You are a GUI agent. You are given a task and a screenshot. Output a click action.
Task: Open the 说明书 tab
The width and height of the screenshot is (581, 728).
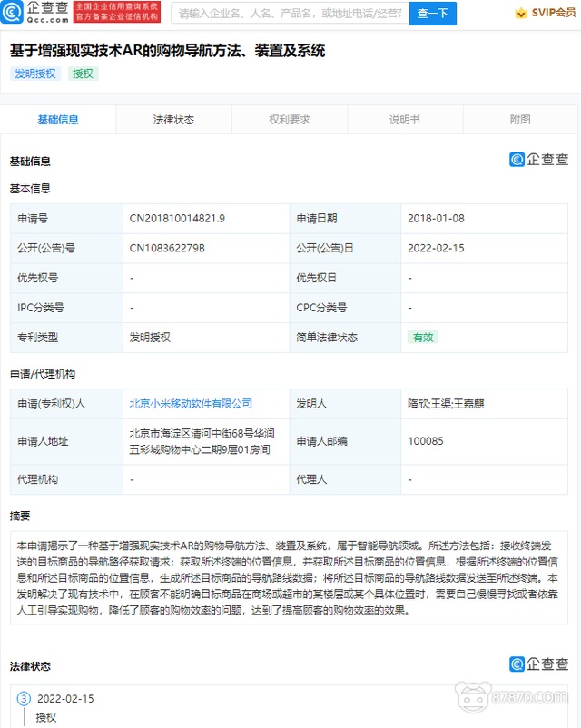[405, 120]
